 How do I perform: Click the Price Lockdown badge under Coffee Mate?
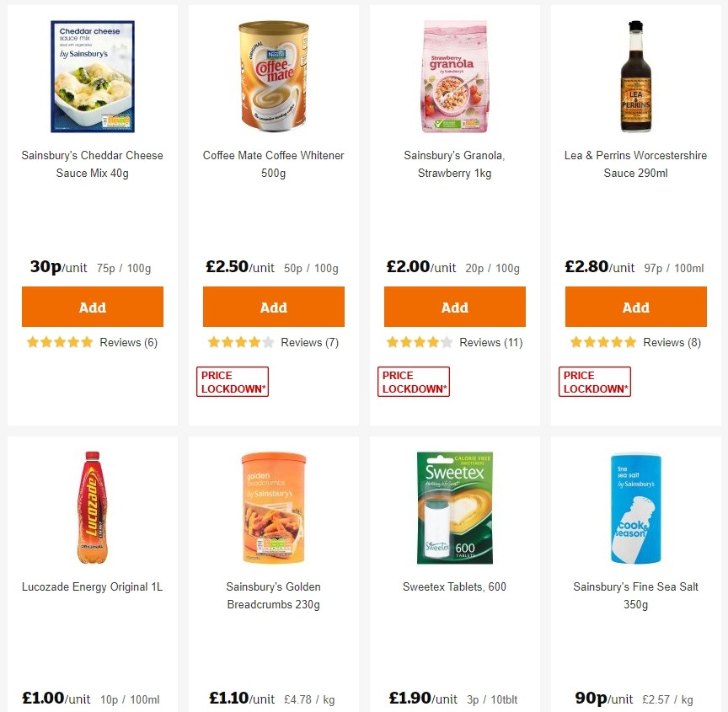[232, 381]
